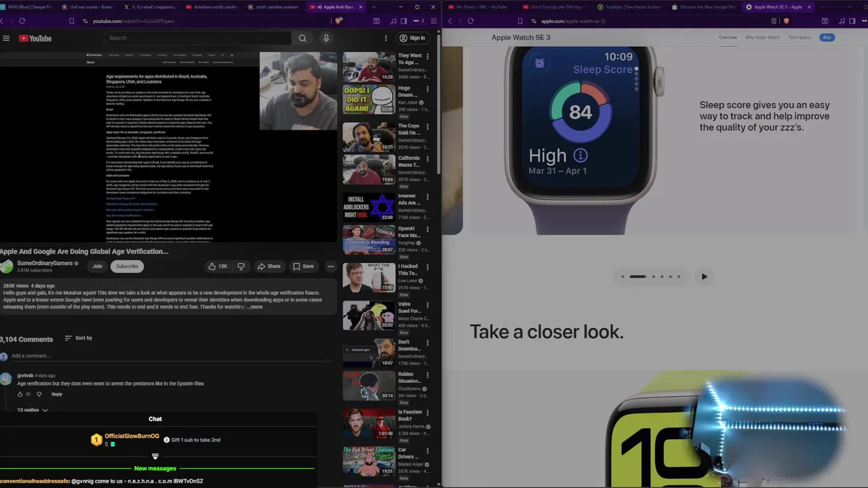Open Why Apple Watch nav link
Image resolution: width=868 pixels, height=488 pixels.
pyautogui.click(x=762, y=37)
